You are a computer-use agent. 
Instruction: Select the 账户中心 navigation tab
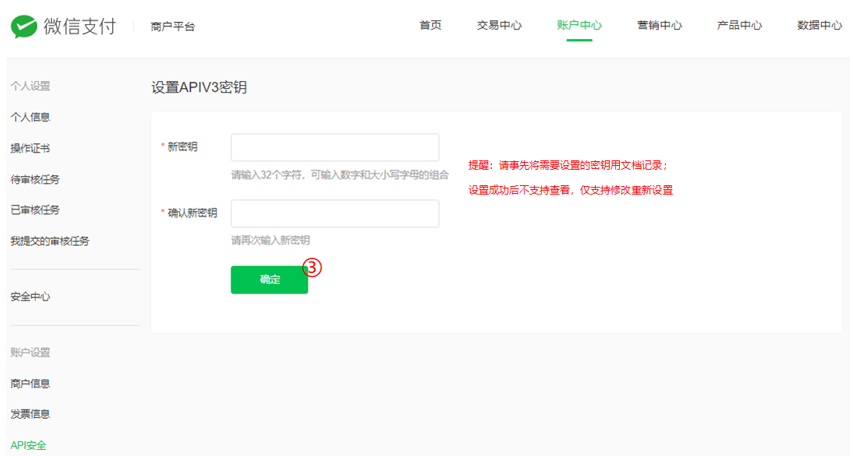579,26
